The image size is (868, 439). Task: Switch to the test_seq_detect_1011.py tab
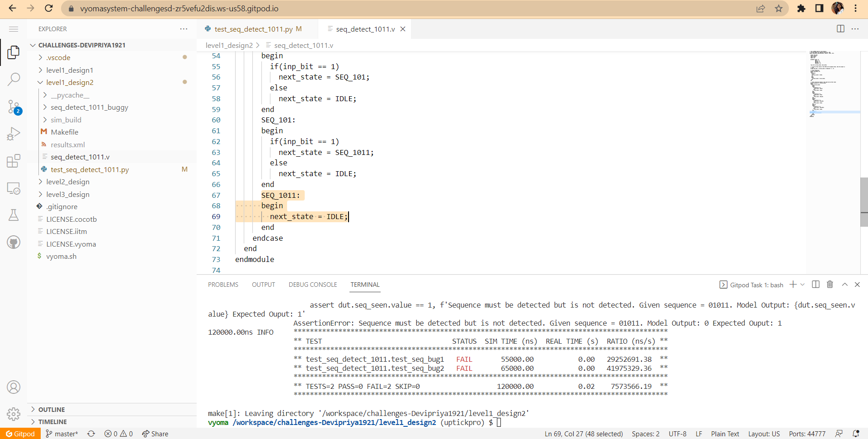coord(255,28)
